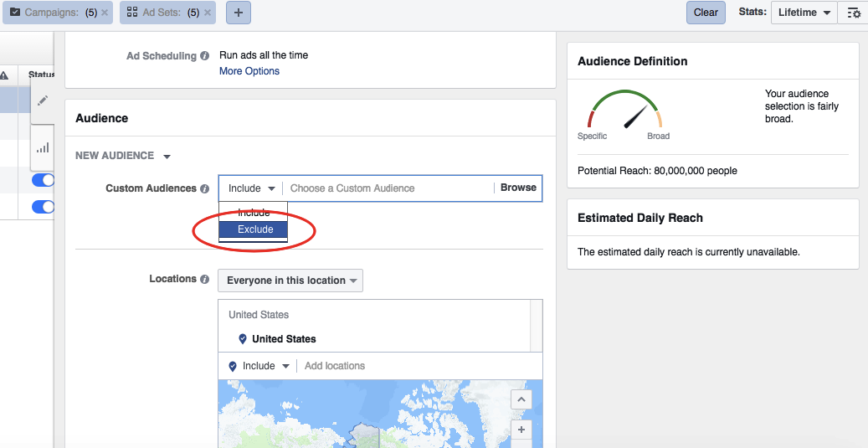Click the plus button to add filter
868x448 pixels.
pos(238,13)
